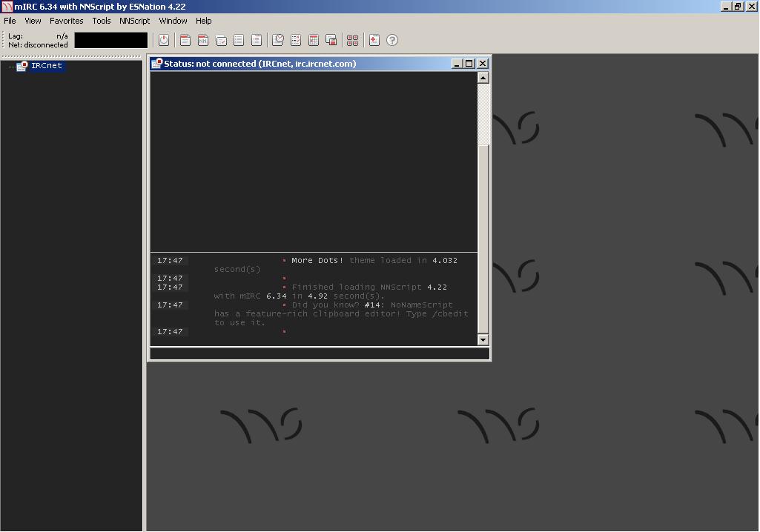Click the Status window scroll down arrow

pyautogui.click(x=483, y=339)
